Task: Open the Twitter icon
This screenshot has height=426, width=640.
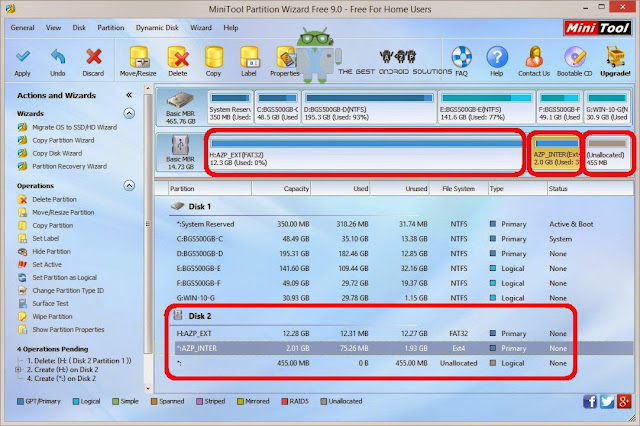Action: (x=607, y=402)
